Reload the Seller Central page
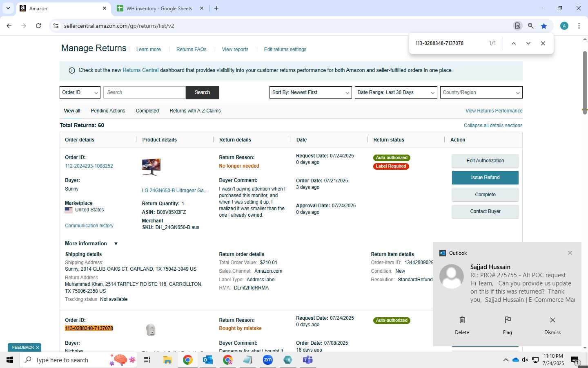 (x=38, y=26)
